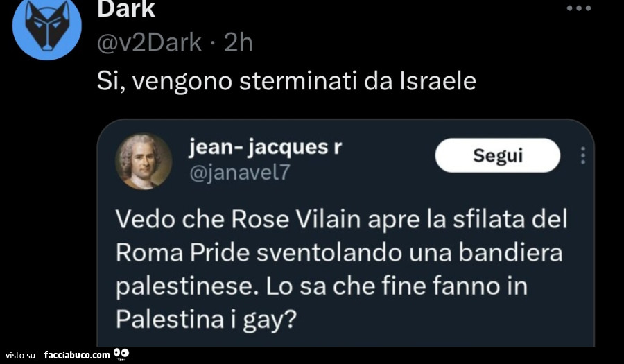Image resolution: width=624 pixels, height=364 pixels.
Task: Click the facciabuco eyes logo
Action: 121,354
